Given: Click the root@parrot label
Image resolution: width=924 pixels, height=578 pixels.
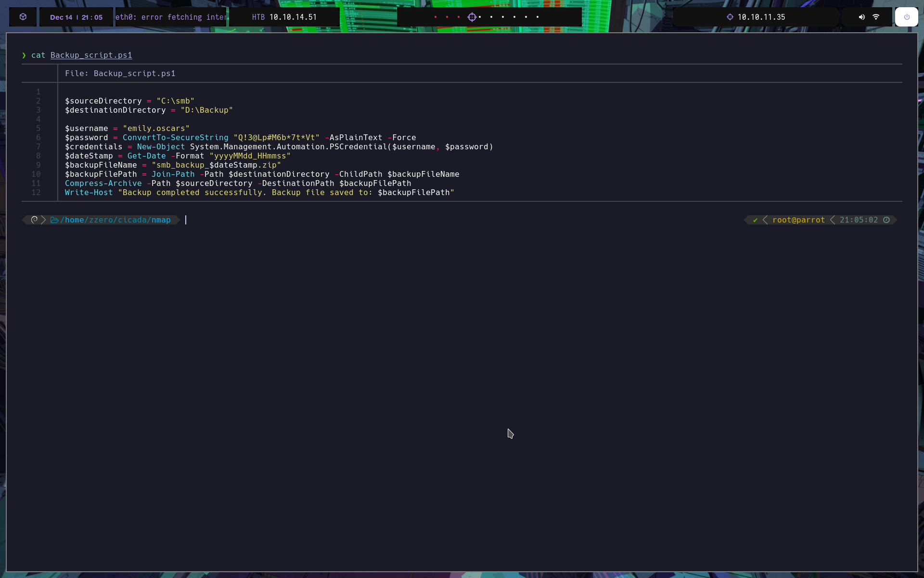Looking at the screenshot, I should click(x=799, y=220).
